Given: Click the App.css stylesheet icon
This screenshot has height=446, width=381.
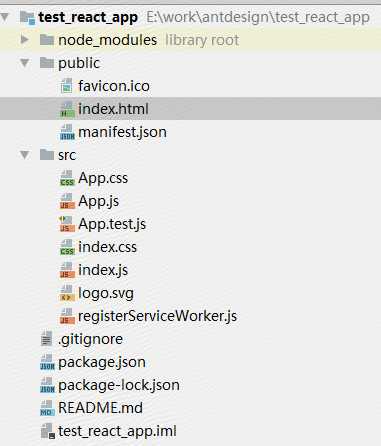Looking at the screenshot, I should 67,178.
